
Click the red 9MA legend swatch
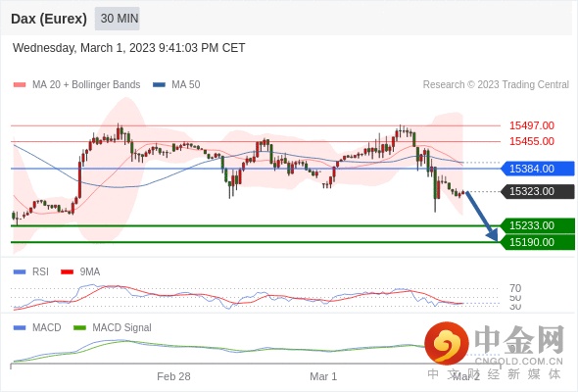(x=67, y=272)
